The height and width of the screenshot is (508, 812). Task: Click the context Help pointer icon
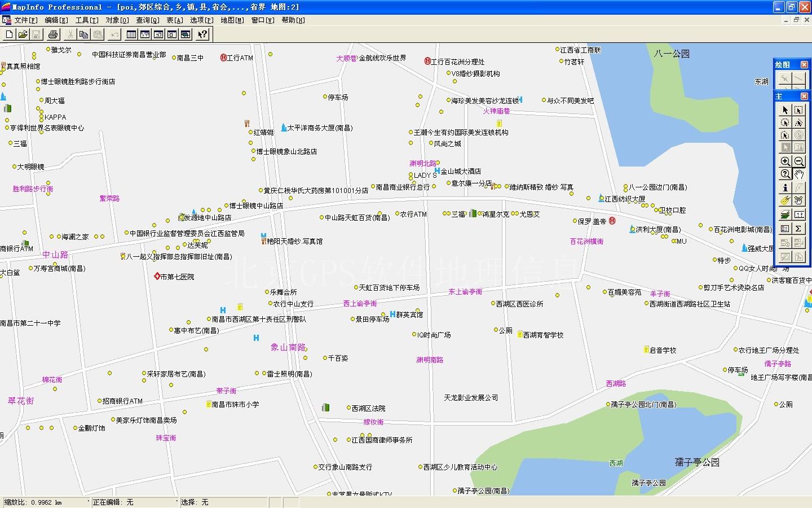tap(202, 34)
